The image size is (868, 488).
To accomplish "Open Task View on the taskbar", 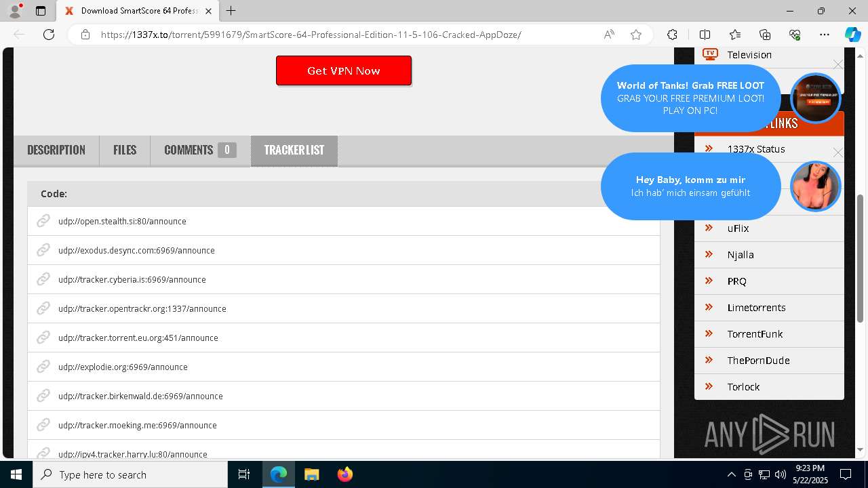I will 244,474.
